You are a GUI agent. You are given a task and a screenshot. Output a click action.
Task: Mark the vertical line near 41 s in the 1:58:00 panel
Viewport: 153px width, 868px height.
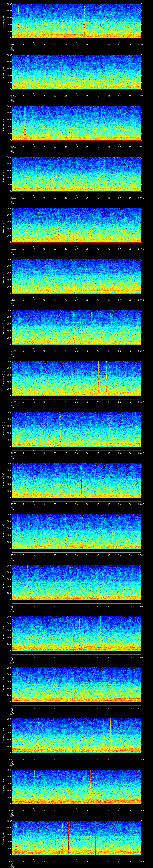click(100, 632)
